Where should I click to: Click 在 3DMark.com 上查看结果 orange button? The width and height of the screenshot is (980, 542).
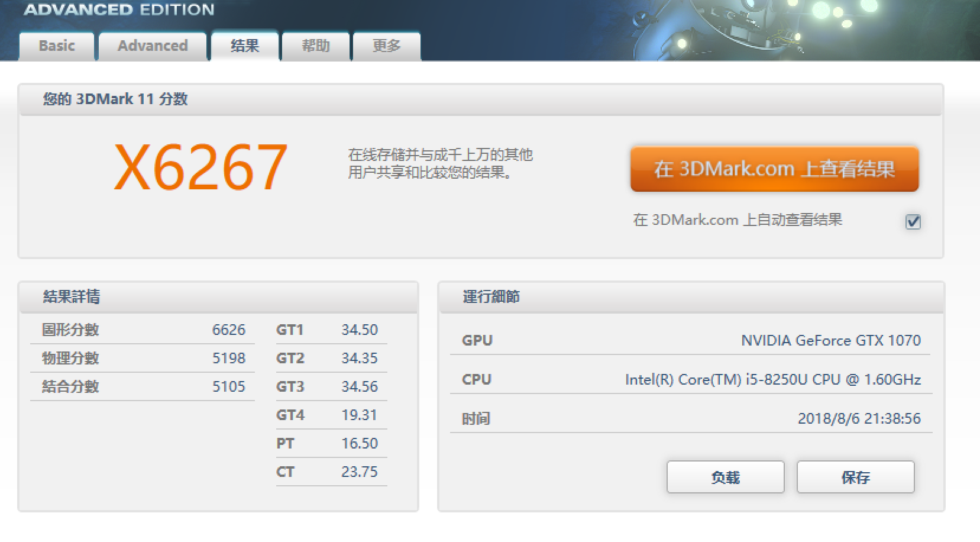(x=774, y=169)
